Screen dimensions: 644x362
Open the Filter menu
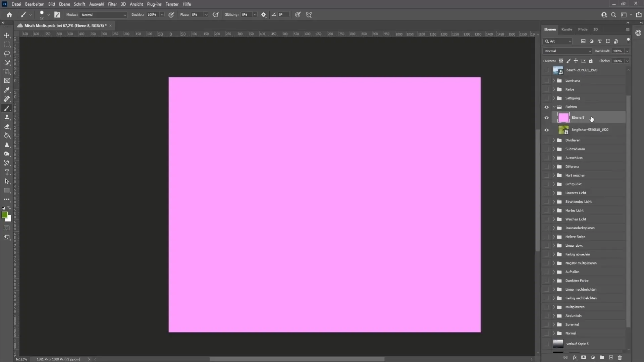click(111, 4)
